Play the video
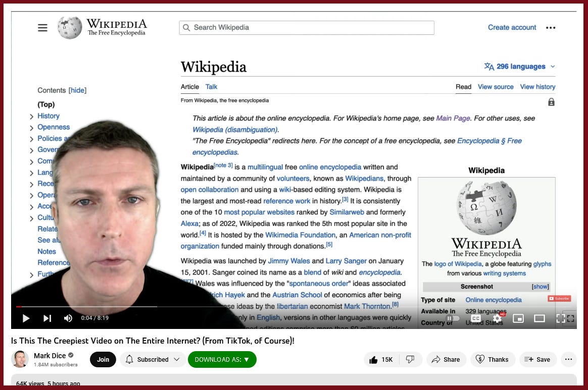588x390 pixels. click(26, 318)
